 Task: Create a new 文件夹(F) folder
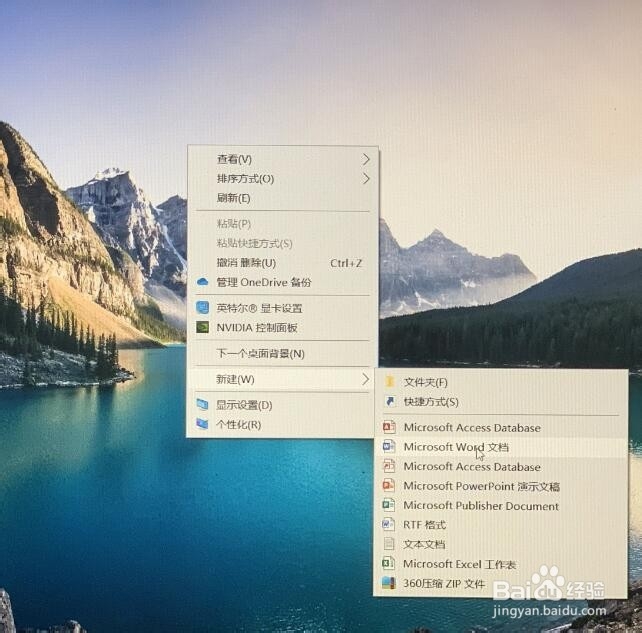click(x=500, y=382)
